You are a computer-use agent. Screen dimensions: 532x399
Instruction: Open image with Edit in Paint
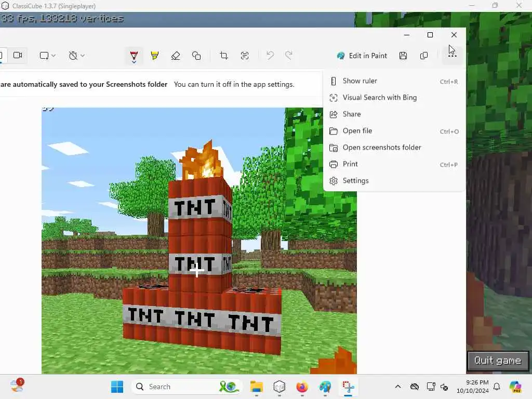362,56
